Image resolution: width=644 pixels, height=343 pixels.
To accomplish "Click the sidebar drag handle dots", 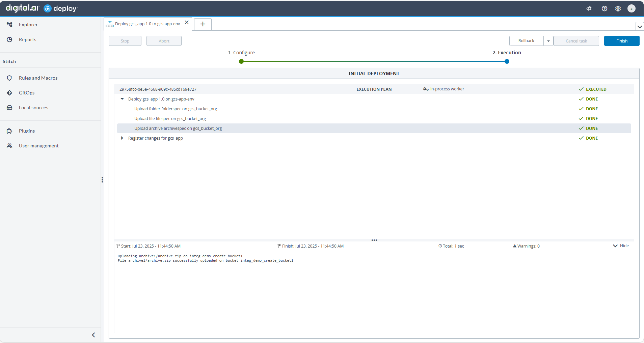I will tap(102, 180).
